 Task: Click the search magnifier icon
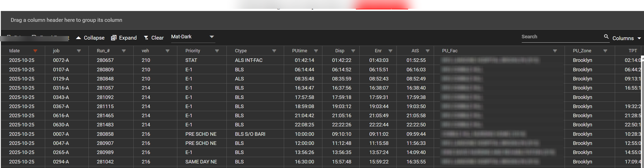[606, 37]
